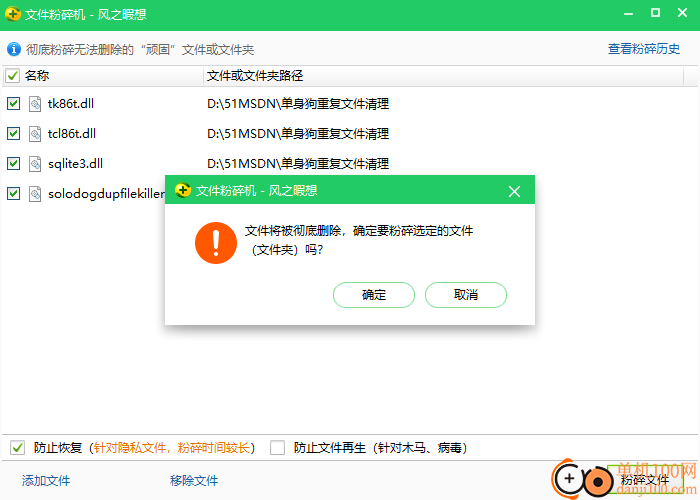
Task: Minimize the main window
Action: pos(629,14)
